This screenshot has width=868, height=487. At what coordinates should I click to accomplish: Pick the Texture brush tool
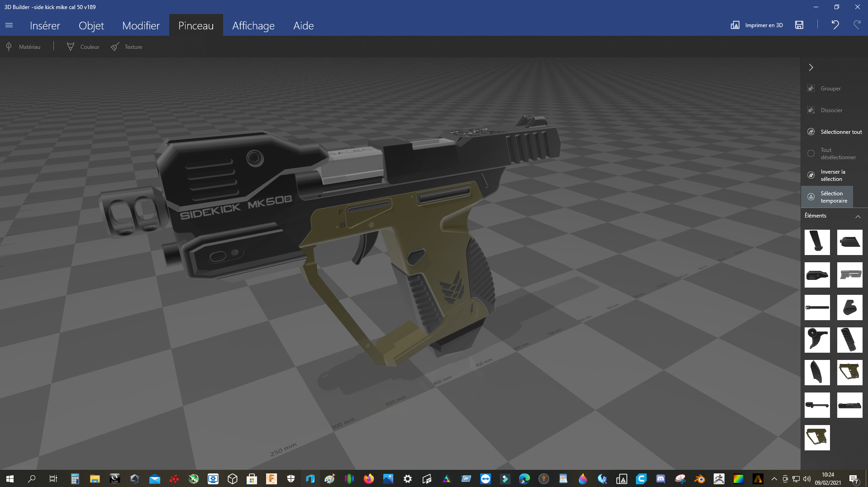tap(127, 47)
